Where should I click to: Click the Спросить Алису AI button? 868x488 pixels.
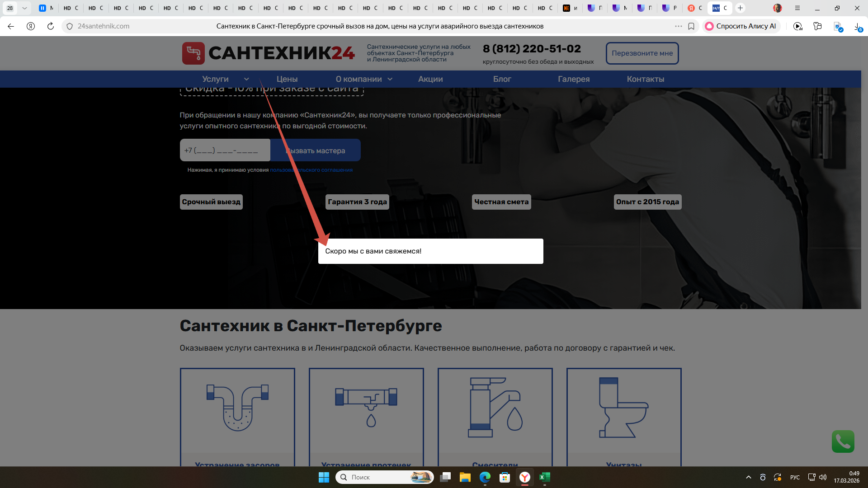[741, 26]
